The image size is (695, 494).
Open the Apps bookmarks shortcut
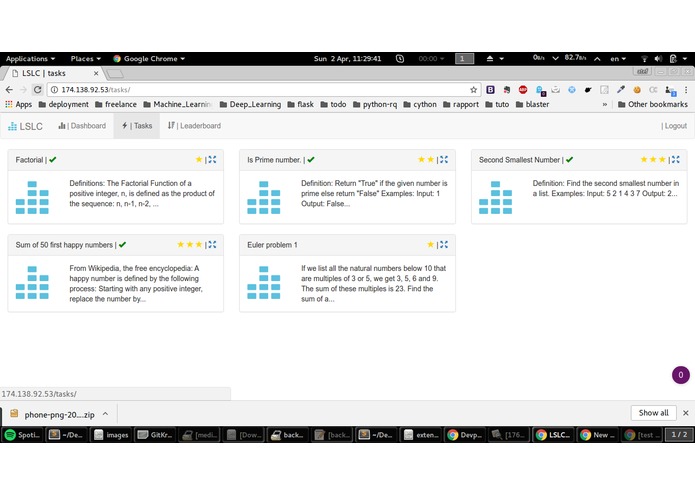18,104
